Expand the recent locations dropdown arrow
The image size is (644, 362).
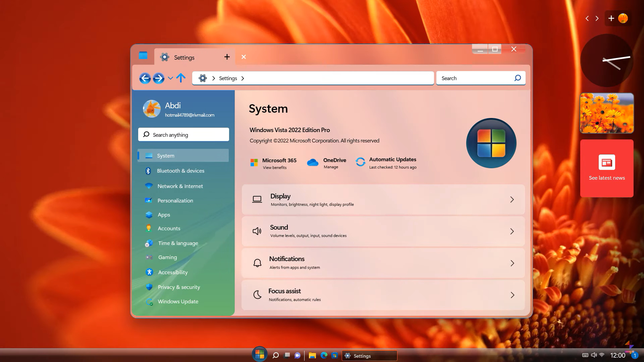(x=170, y=78)
